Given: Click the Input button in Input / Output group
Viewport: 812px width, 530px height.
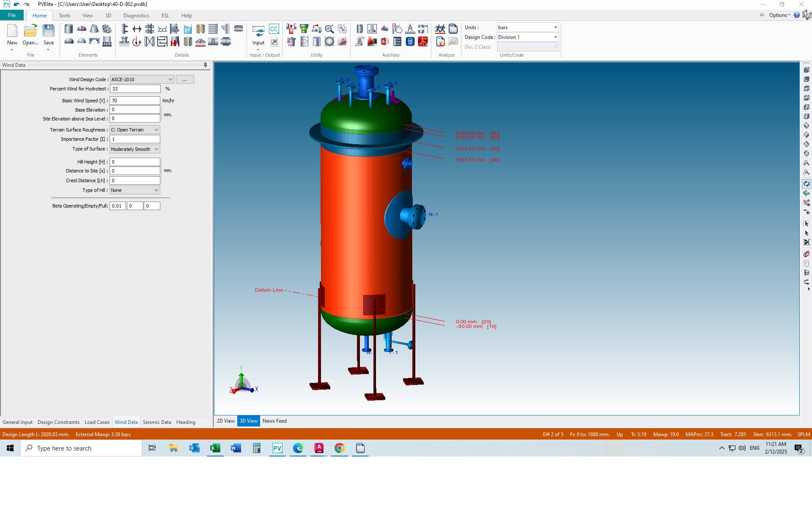Looking at the screenshot, I should point(258,36).
